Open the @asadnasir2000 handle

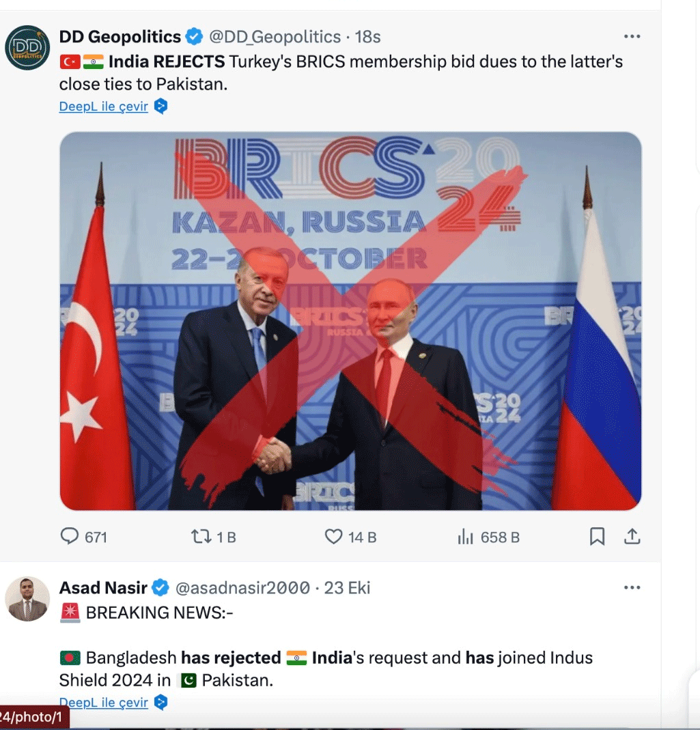click(243, 587)
